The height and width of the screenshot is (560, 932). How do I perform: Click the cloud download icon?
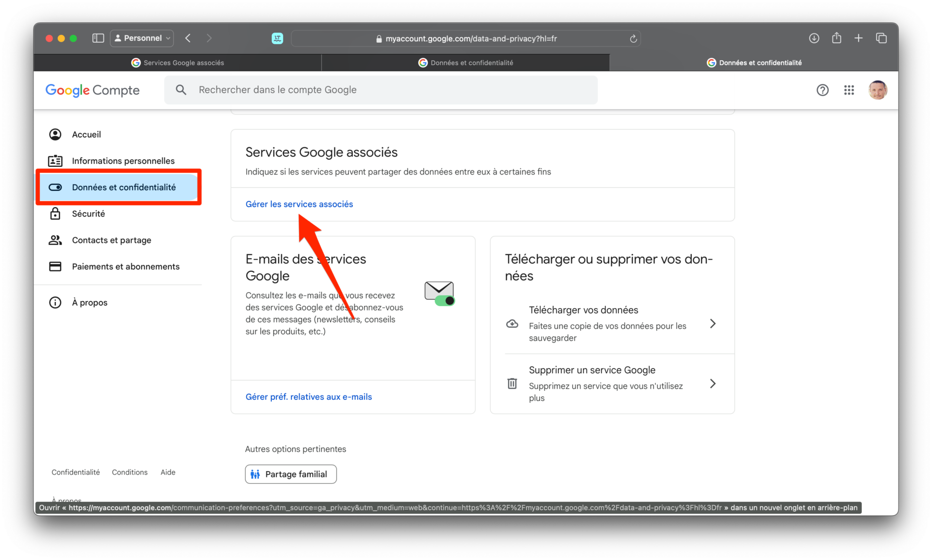pos(512,324)
